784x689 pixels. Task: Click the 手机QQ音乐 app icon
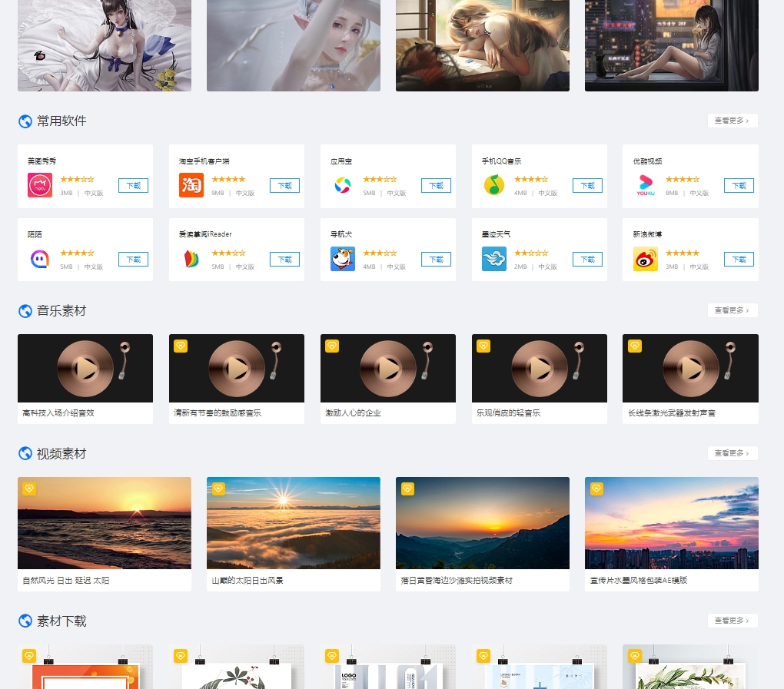click(494, 185)
